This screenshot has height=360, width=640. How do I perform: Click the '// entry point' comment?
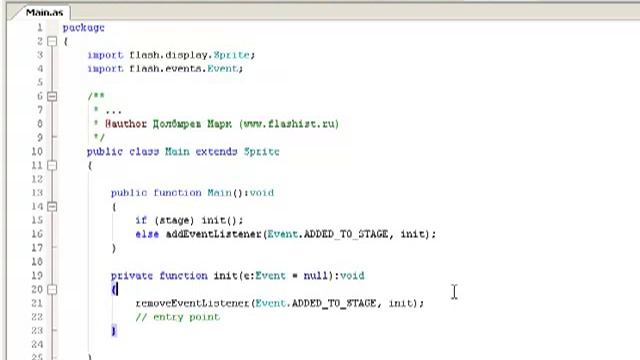[x=178, y=317]
